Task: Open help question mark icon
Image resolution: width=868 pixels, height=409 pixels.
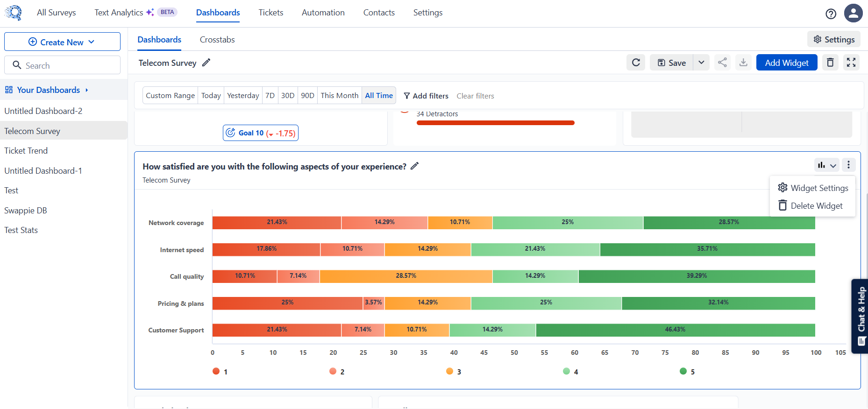Action: (831, 14)
